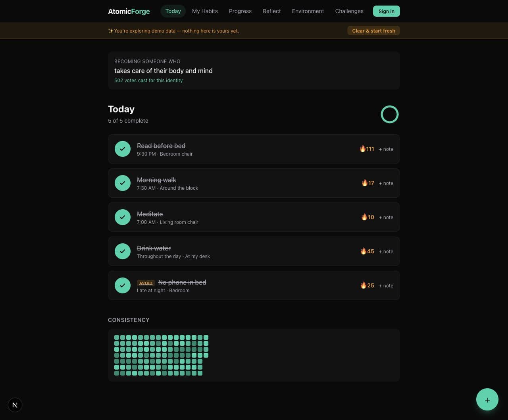Image resolution: width=508 pixels, height=420 pixels.
Task: Toggle Drink water completion
Action: [123, 251]
